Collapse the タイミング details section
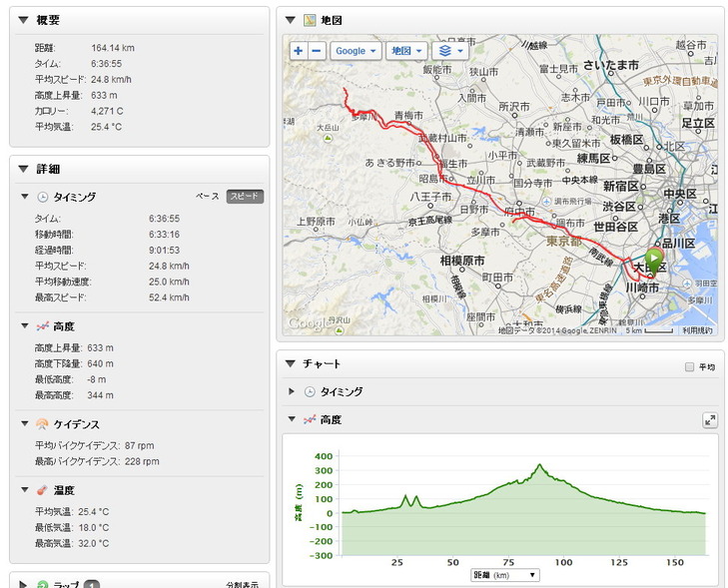 click(25, 197)
